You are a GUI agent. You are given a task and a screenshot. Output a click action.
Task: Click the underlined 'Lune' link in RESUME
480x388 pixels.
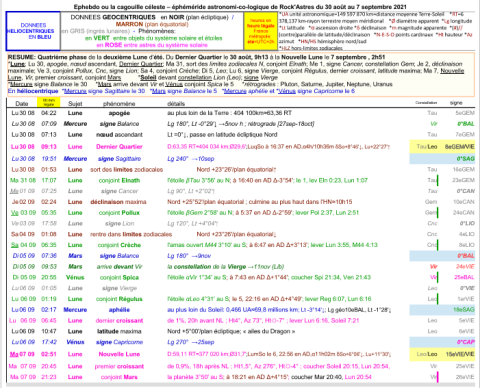pyautogui.click(x=17, y=64)
